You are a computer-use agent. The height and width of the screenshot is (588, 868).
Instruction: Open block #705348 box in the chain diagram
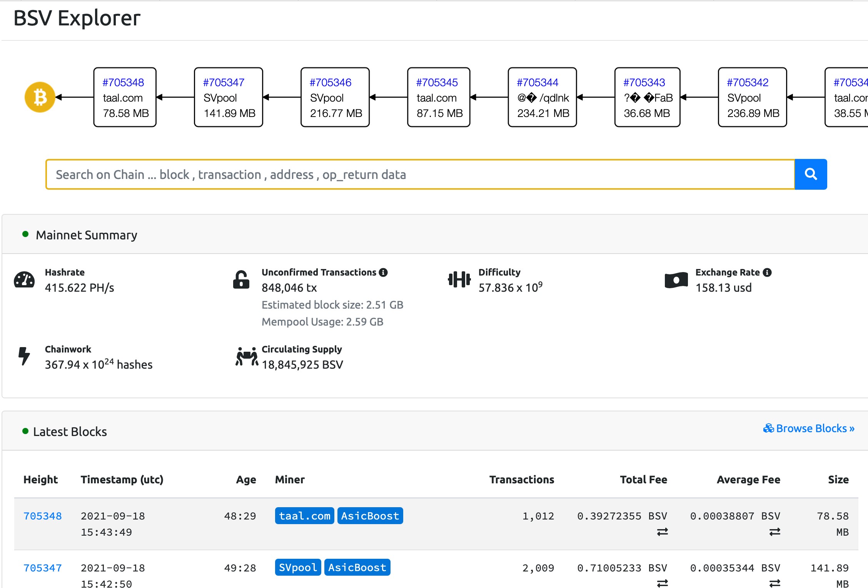click(x=125, y=97)
